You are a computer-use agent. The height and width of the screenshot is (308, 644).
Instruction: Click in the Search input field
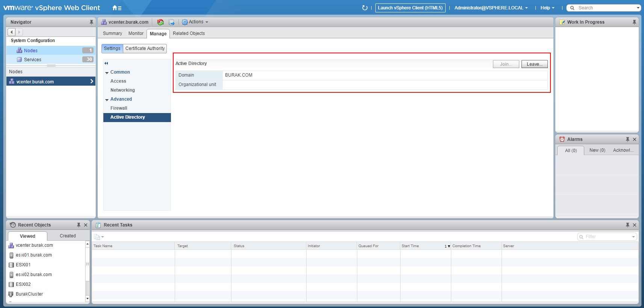[x=605, y=8]
